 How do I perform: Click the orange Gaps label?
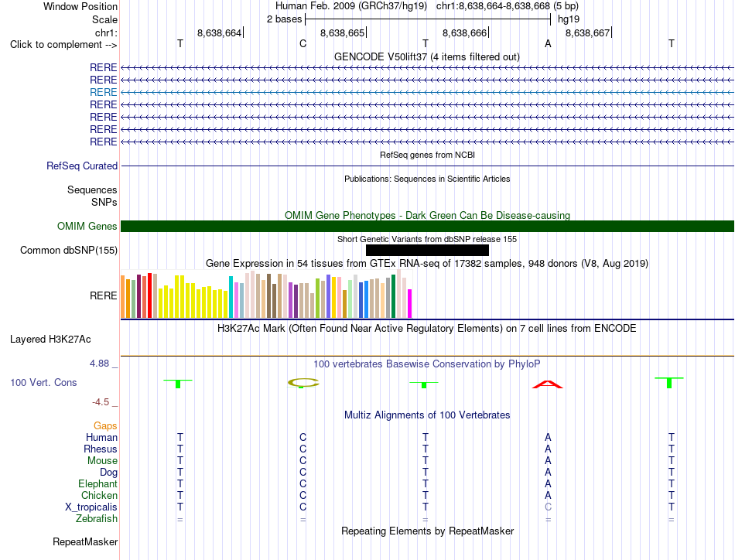105,425
